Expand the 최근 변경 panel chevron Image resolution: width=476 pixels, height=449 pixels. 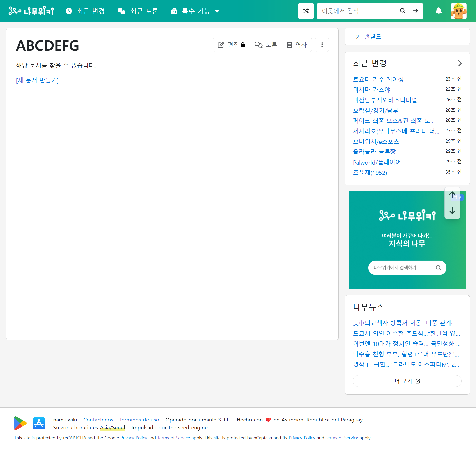460,63
